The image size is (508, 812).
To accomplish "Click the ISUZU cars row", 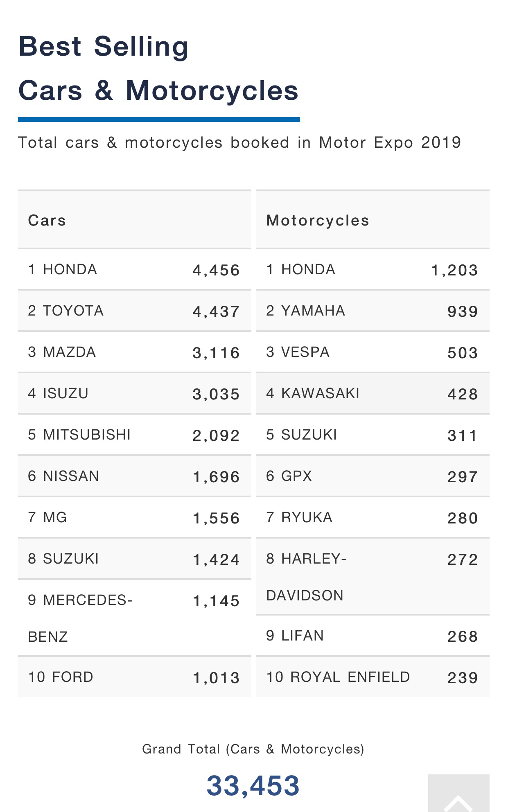I will 135,393.
